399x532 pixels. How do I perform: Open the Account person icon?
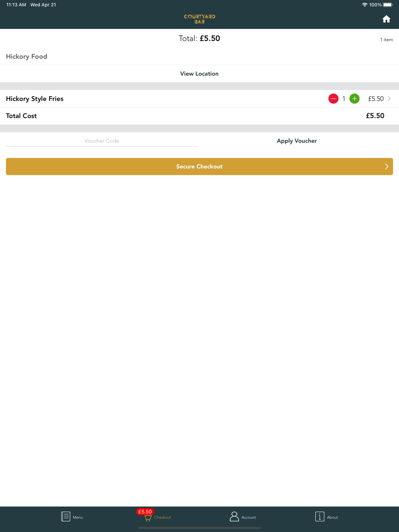(234, 516)
